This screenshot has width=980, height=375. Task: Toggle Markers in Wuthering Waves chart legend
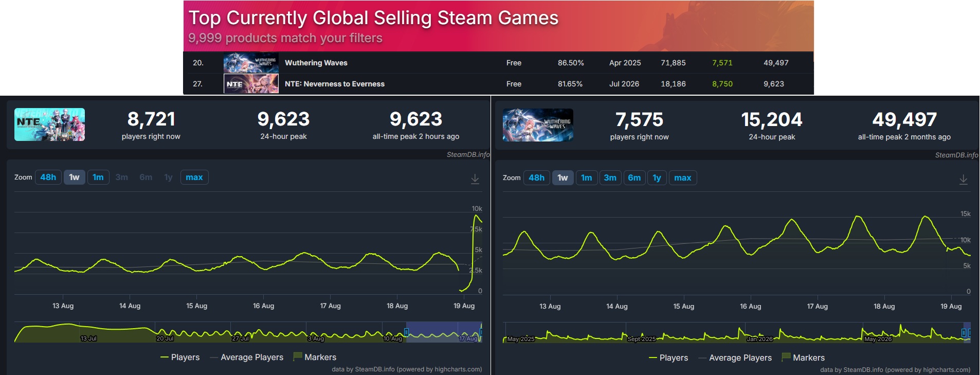point(803,358)
